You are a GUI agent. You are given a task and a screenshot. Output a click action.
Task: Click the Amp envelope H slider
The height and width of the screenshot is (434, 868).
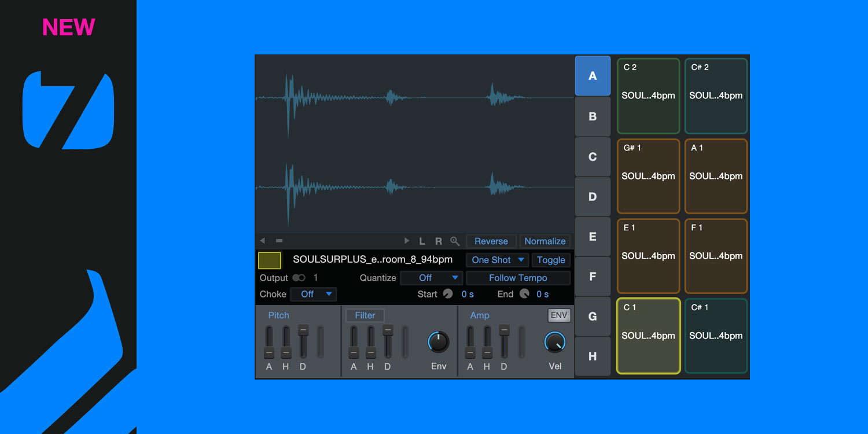487,342
